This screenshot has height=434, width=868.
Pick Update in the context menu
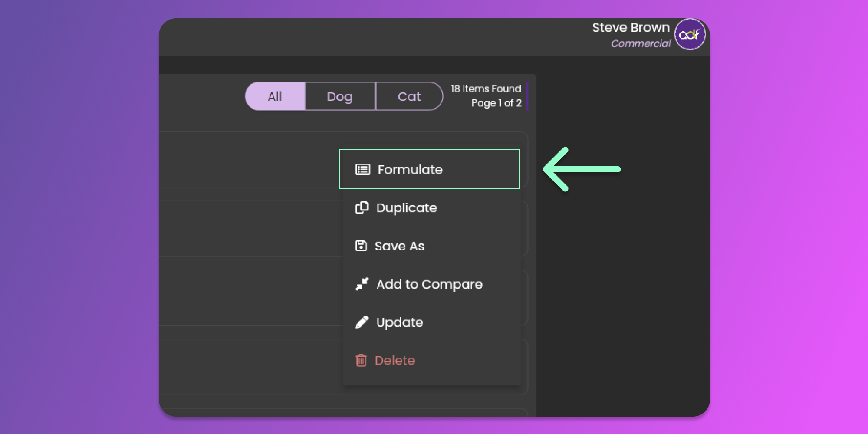click(399, 322)
